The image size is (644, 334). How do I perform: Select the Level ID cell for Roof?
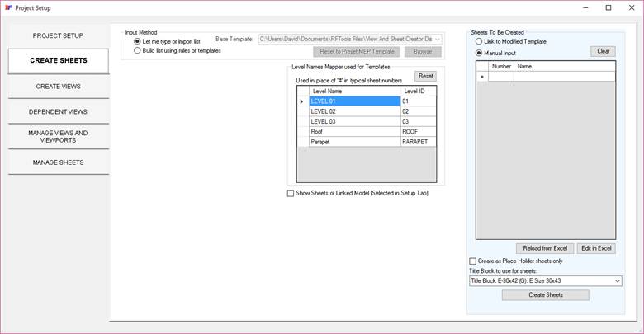click(419, 131)
